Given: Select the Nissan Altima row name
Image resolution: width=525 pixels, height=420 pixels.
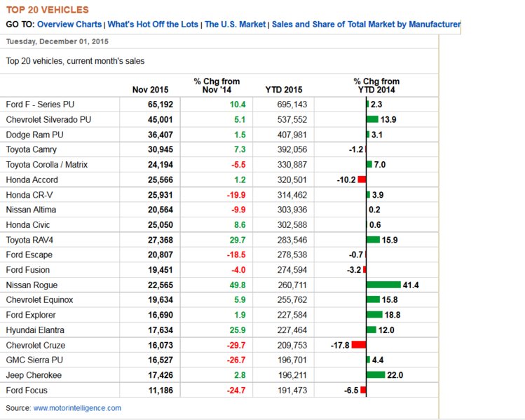Looking at the screenshot, I should pos(31,210).
